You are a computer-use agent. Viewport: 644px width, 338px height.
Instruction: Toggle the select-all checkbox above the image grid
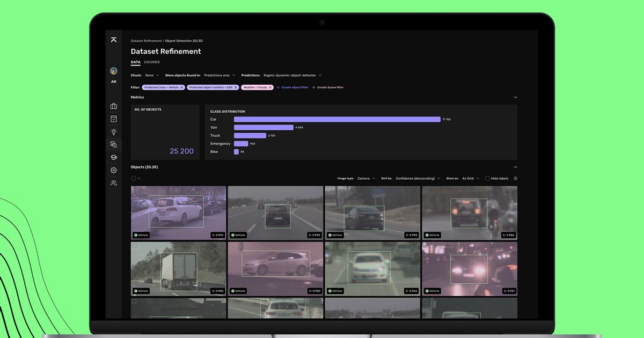point(133,178)
